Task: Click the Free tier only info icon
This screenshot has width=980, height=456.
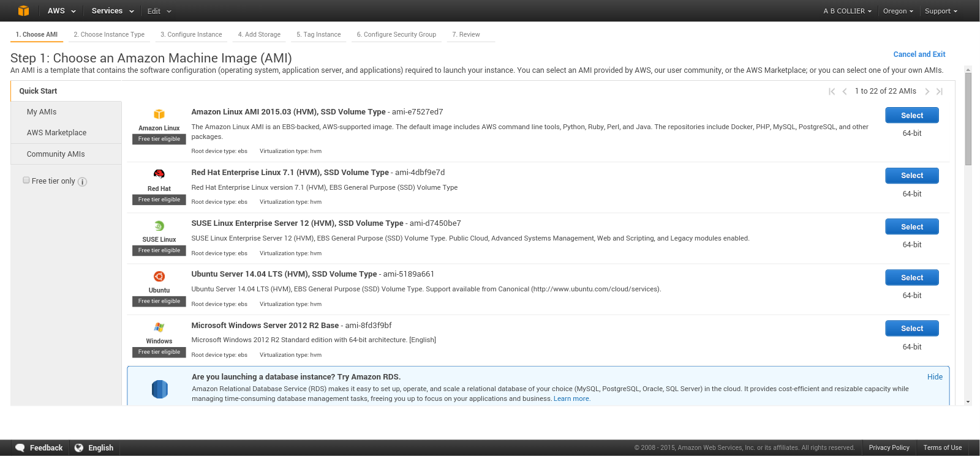Action: point(83,182)
